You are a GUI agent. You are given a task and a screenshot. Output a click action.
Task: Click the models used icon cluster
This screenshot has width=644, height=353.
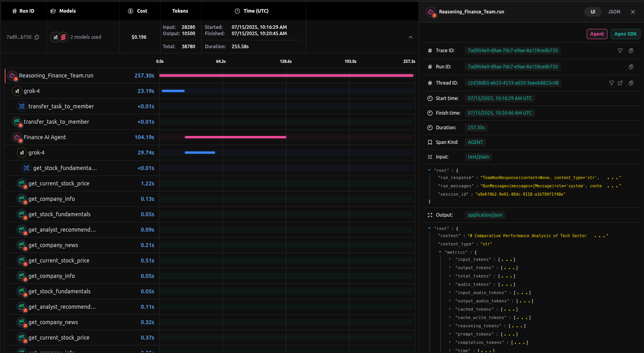pyautogui.click(x=59, y=37)
